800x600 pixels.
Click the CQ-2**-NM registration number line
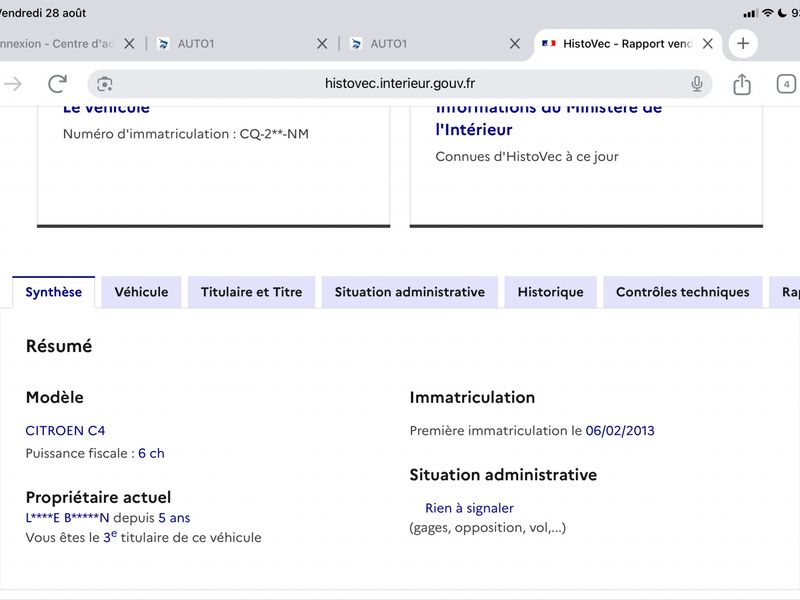click(x=186, y=134)
